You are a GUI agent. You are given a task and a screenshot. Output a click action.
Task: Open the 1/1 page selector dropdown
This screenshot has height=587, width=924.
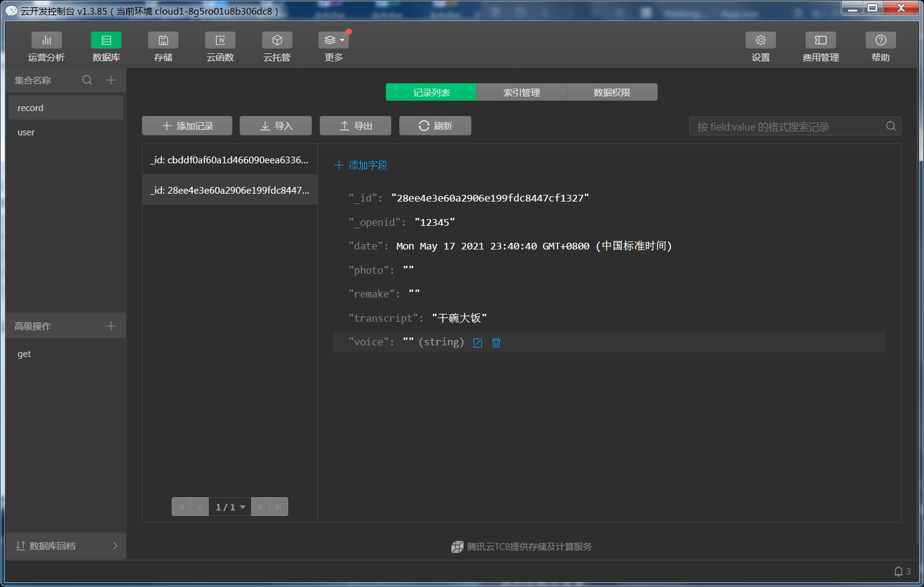click(x=230, y=507)
